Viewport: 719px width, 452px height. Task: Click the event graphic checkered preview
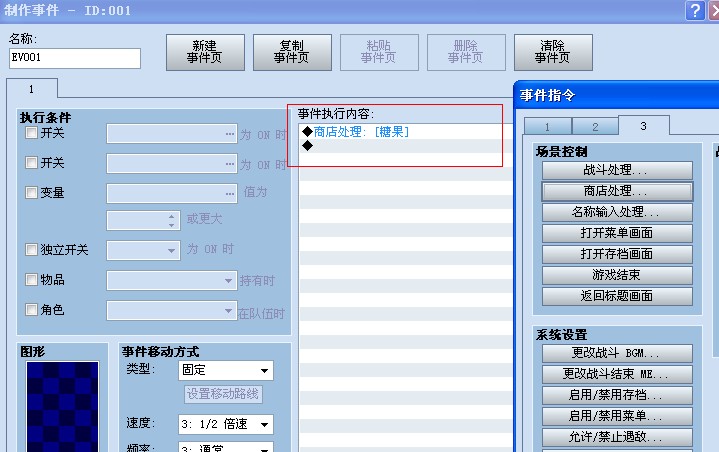tap(62, 407)
